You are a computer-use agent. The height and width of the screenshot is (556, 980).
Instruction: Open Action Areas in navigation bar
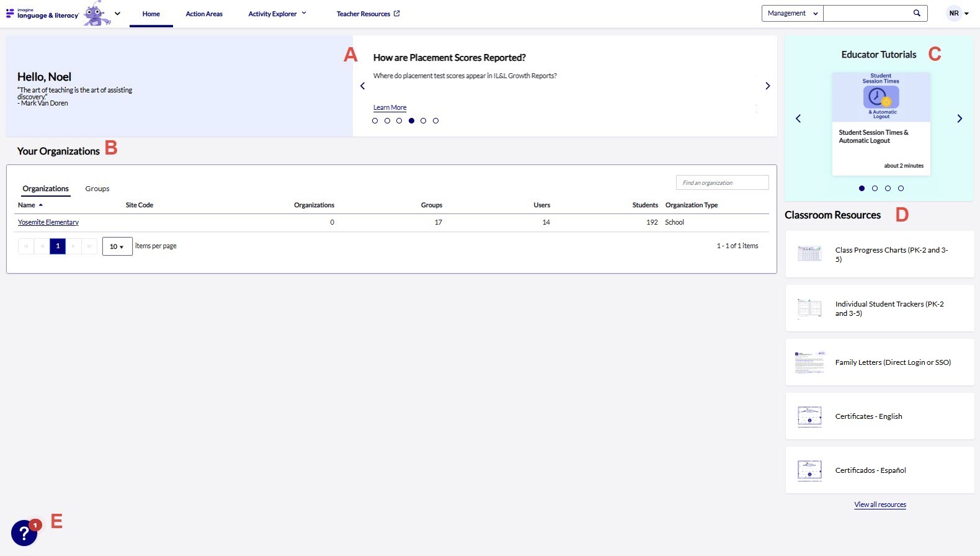204,14
